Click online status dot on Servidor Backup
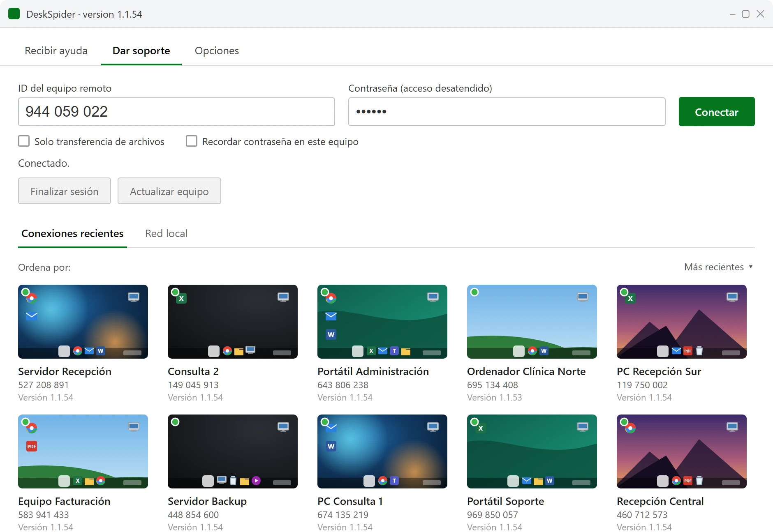Viewport: 773px width, 532px height. [x=175, y=422]
